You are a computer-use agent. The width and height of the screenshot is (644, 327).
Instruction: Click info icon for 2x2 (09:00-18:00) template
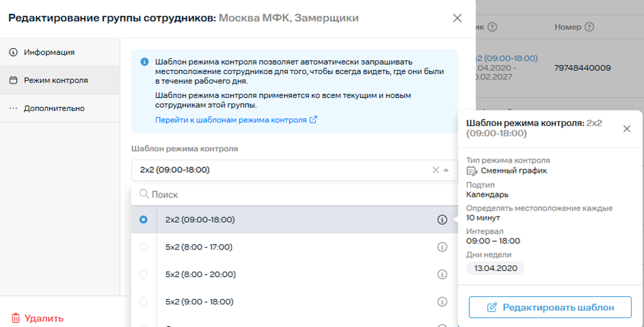coord(442,220)
